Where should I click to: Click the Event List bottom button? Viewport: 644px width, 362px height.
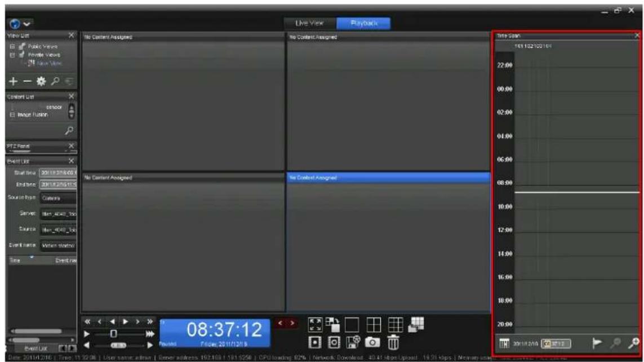[35, 348]
